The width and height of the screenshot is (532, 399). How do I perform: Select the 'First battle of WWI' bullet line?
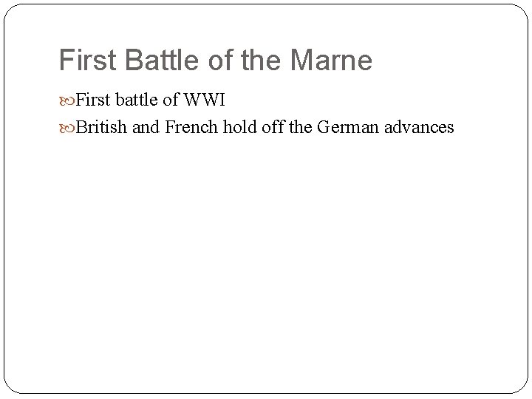point(149,100)
